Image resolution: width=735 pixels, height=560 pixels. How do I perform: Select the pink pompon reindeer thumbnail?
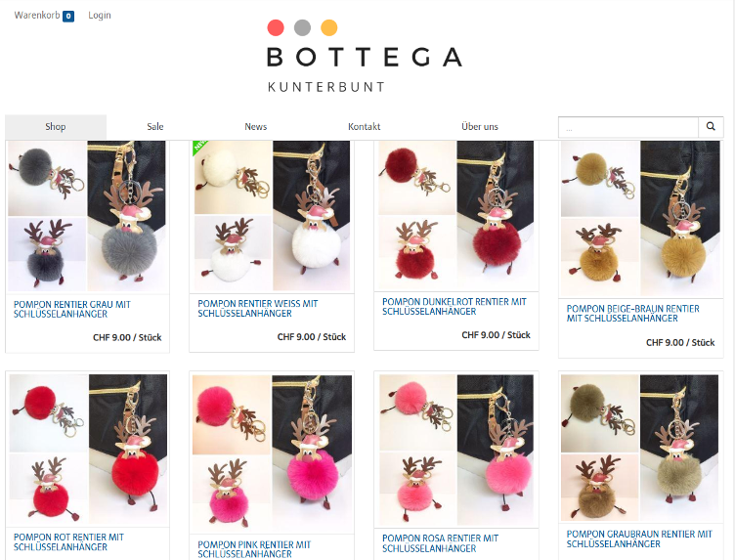click(272, 453)
